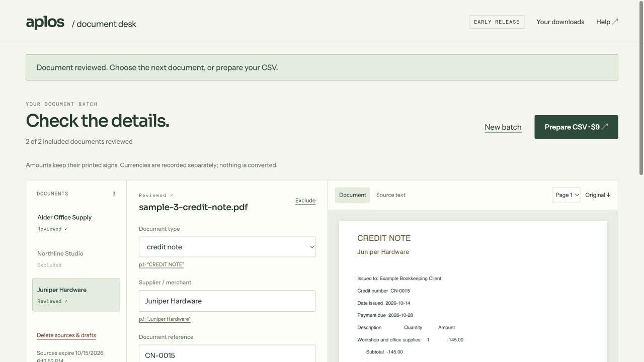Switch to the Document tab
This screenshot has height=362, width=644.
353,195
